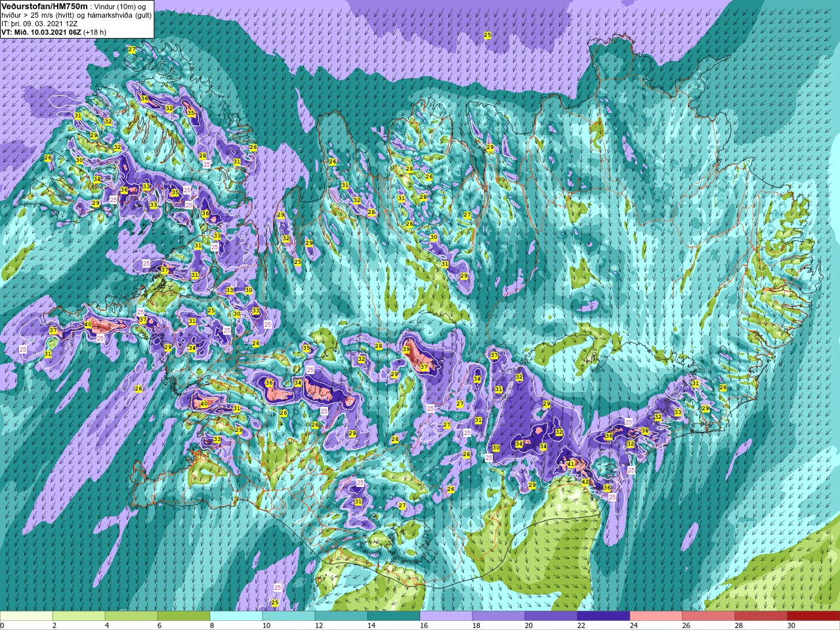
Task: Pick the 4–6 green legend swatch
Action: (131, 616)
